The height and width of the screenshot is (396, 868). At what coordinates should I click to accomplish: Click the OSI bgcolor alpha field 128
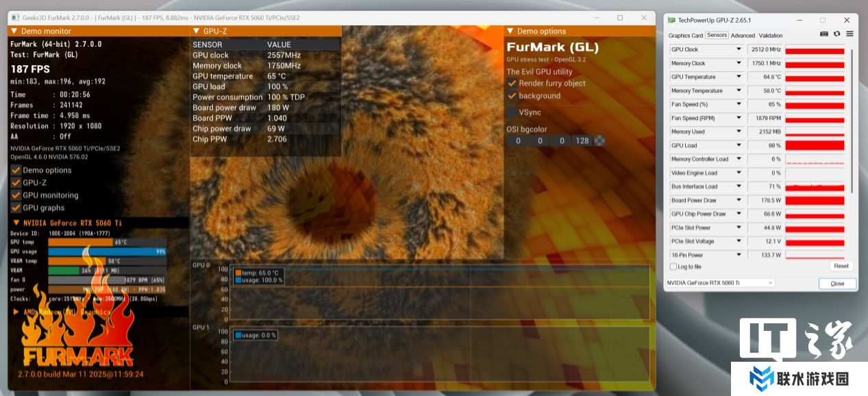click(x=582, y=140)
